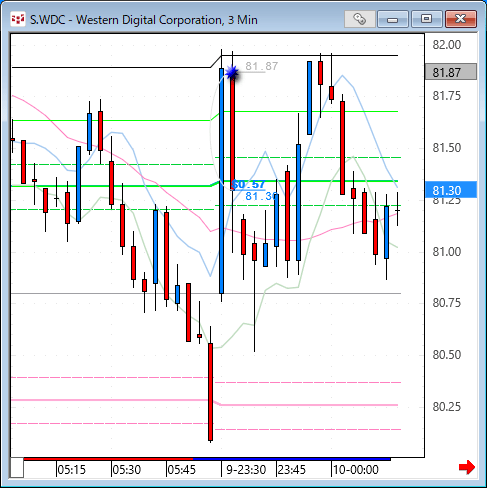This screenshot has width=487, height=488.
Task: Click the red session bar below chart
Action: pyautogui.click(x=108, y=459)
